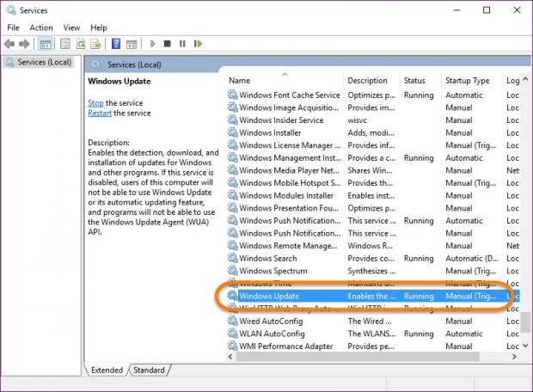
Task: Click the Refresh toolbar icon
Action: pyautogui.click(x=82, y=44)
